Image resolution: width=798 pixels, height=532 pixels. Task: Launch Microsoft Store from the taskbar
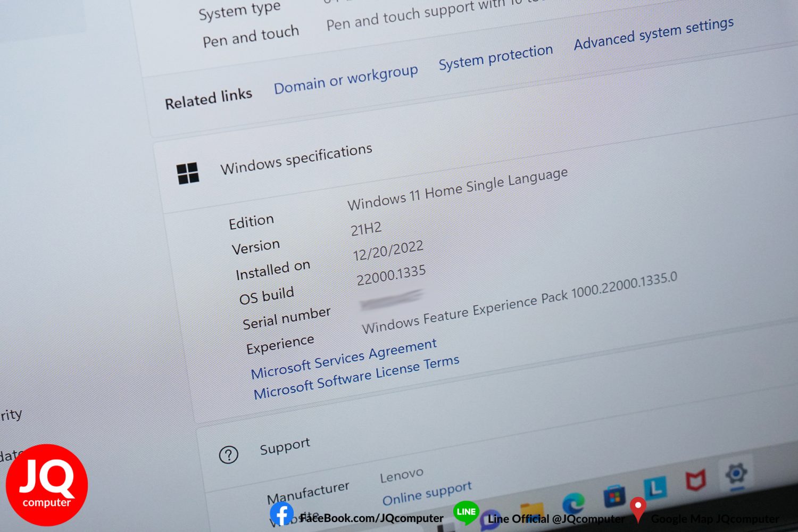(614, 496)
